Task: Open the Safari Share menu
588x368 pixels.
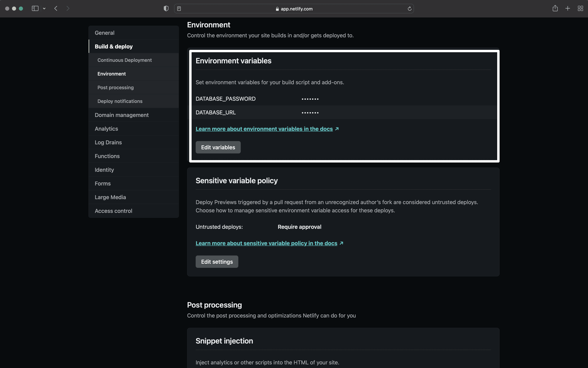Action: (555, 9)
